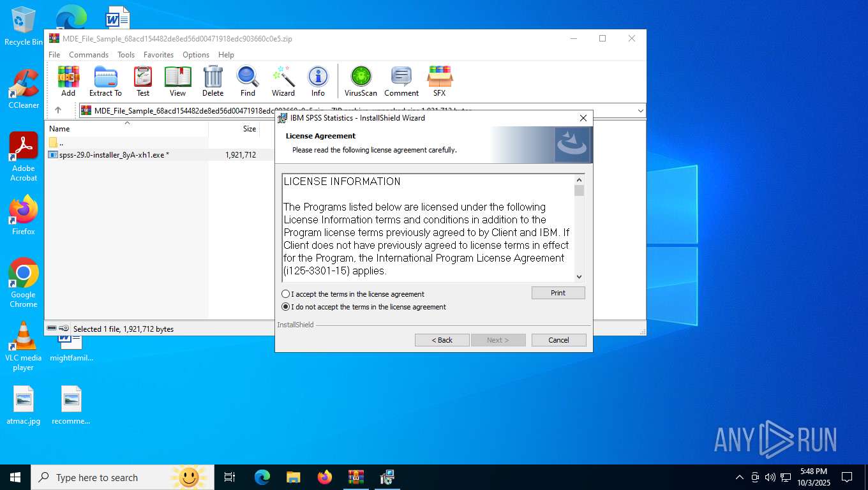
Task: Click the Back button in the wizard
Action: point(442,340)
